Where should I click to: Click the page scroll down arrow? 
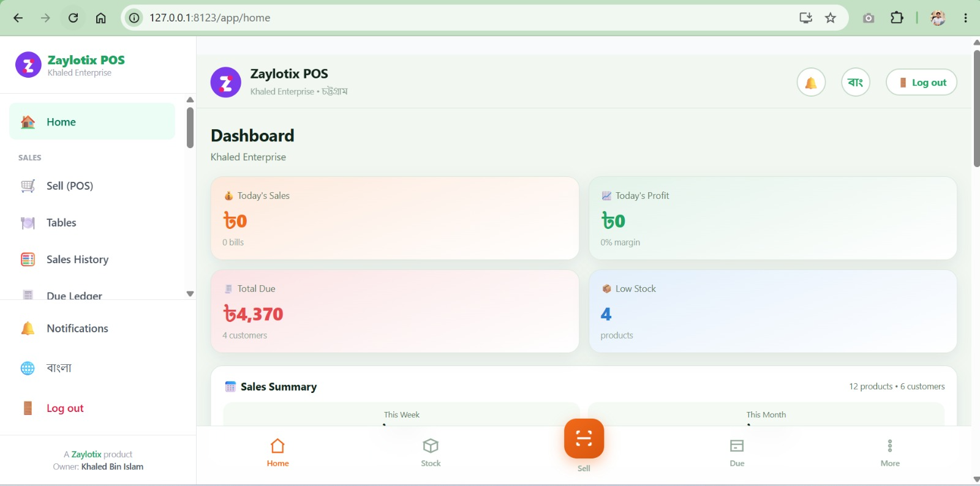(x=976, y=479)
